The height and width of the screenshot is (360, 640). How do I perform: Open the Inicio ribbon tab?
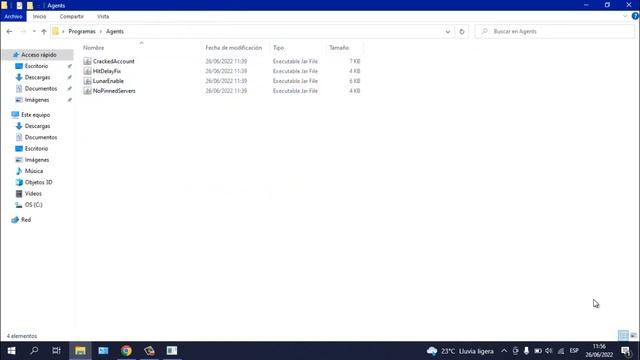(x=40, y=16)
